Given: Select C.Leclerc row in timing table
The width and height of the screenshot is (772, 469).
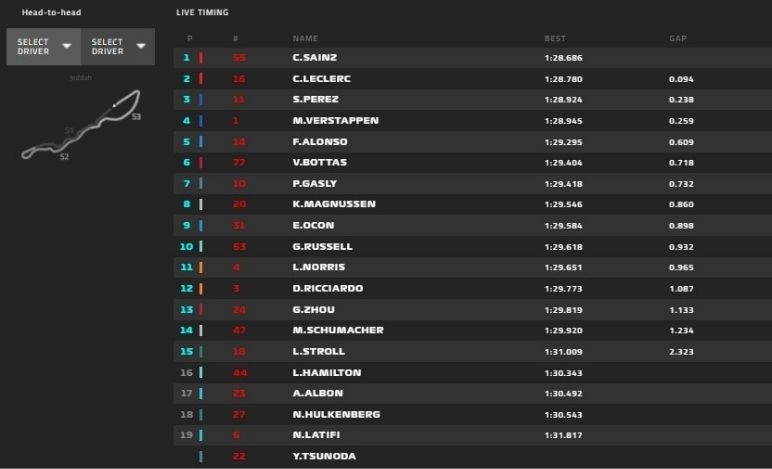Looking at the screenshot, I should pos(321,79).
